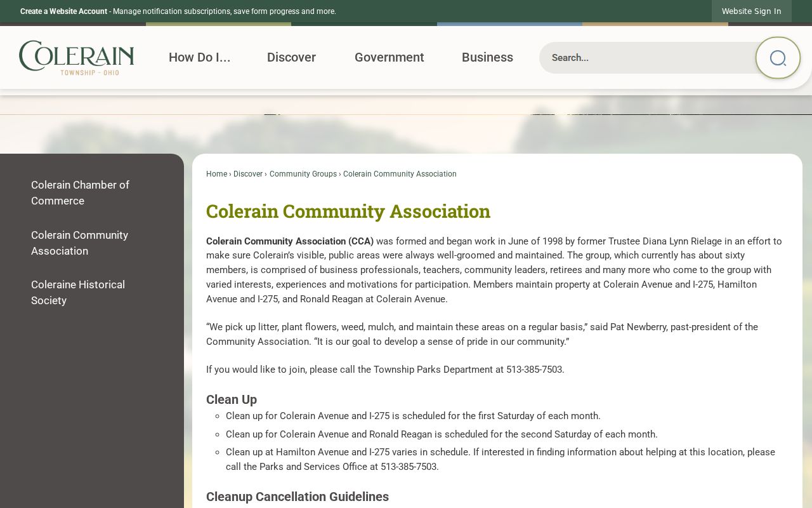Go to Home breadcrumb link

point(216,174)
